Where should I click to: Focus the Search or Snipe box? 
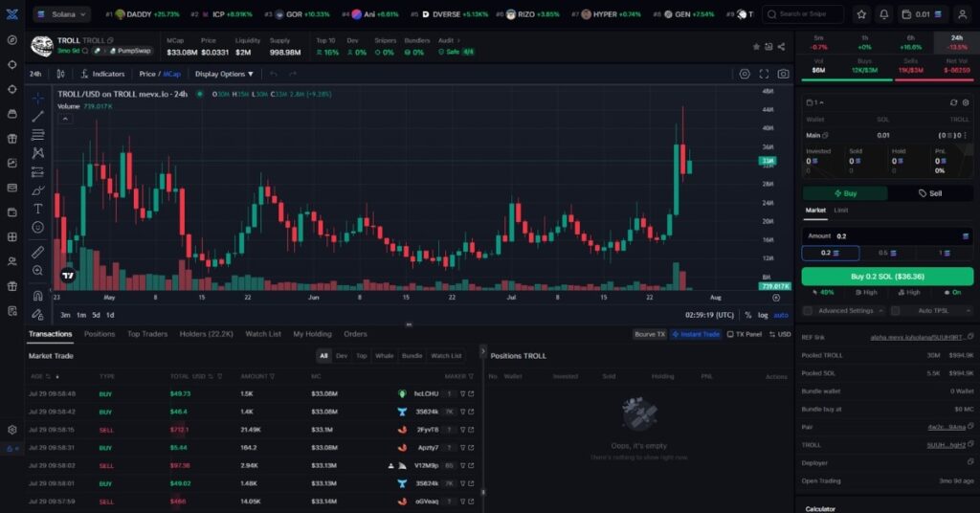tap(803, 13)
